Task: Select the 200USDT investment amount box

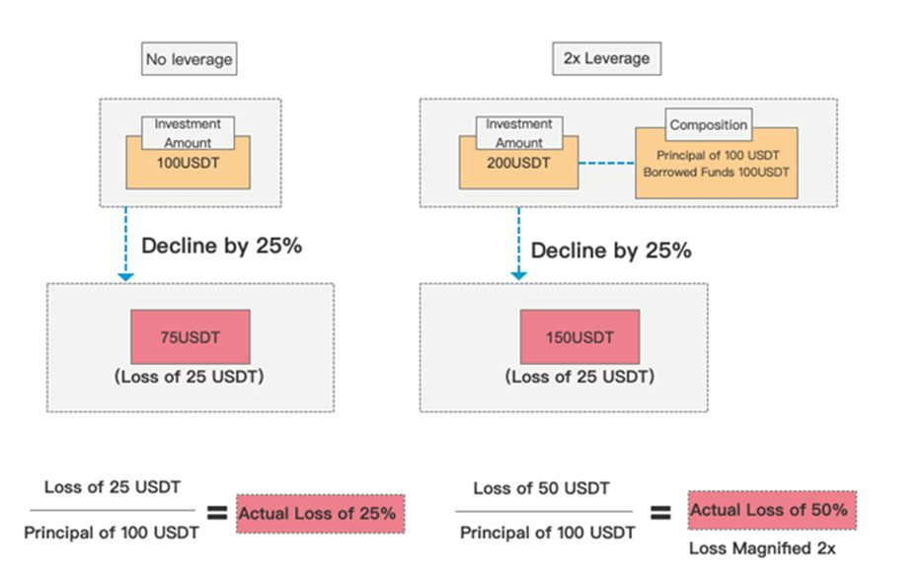Action: pos(518,163)
